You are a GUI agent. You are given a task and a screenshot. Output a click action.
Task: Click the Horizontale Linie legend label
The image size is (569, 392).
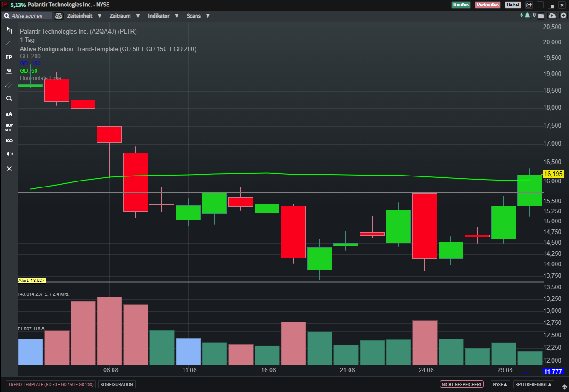coord(40,78)
